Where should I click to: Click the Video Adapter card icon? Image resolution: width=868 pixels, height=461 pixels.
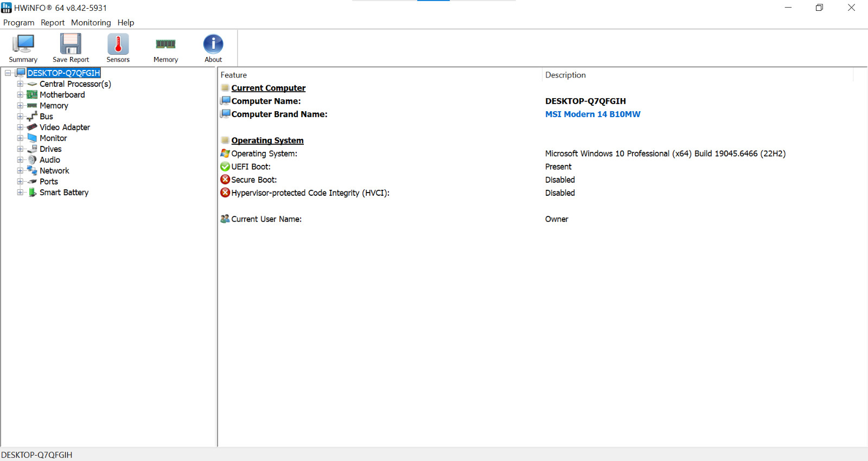[32, 127]
